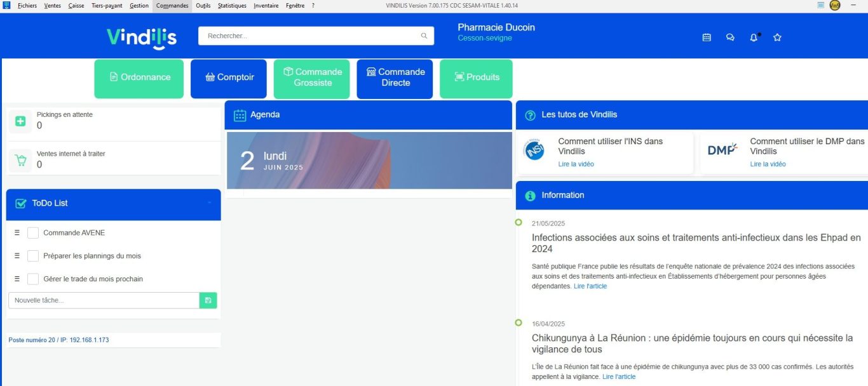Viewport: 868px width, 386px height.
Task: Open the Tiers-payant menu
Action: pyautogui.click(x=107, y=5)
